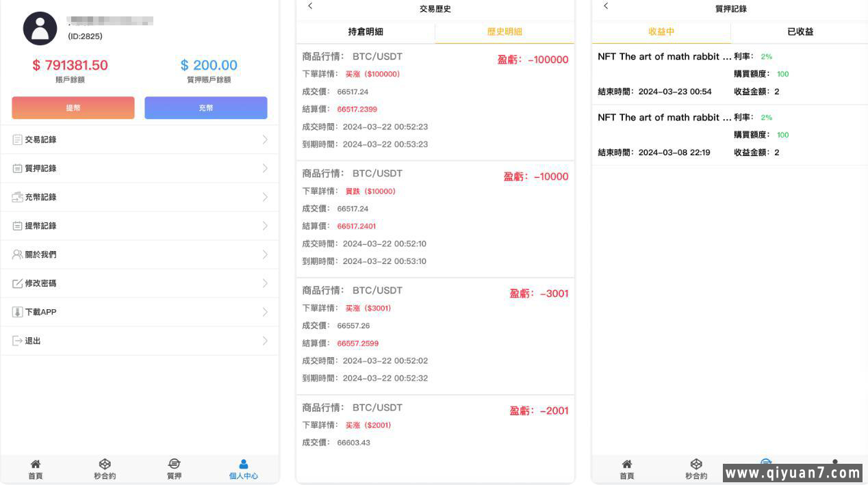Open the 提幣記錄 menu item
The width and height of the screenshot is (868, 485).
40,226
